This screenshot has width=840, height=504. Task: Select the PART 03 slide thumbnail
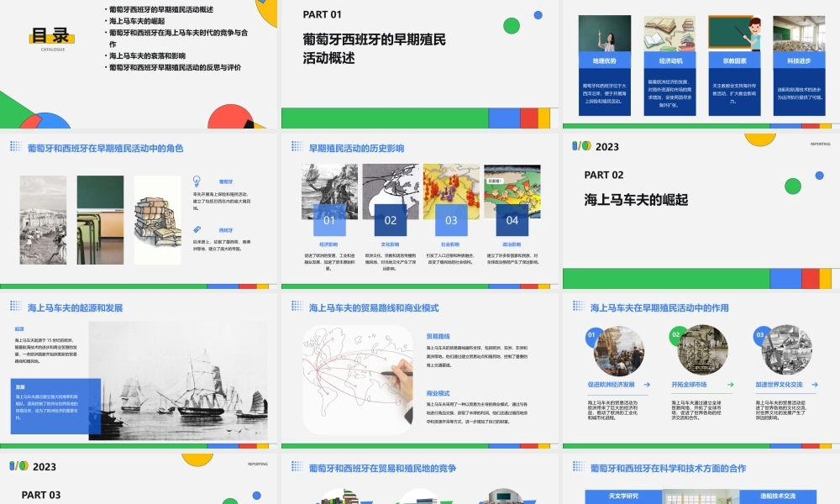(x=139, y=479)
